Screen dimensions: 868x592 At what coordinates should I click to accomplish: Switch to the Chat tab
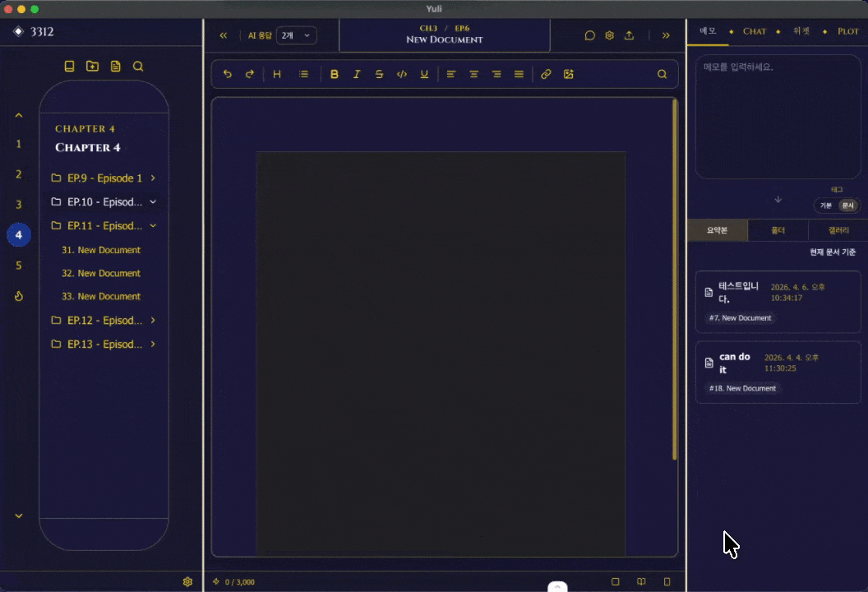(x=755, y=31)
